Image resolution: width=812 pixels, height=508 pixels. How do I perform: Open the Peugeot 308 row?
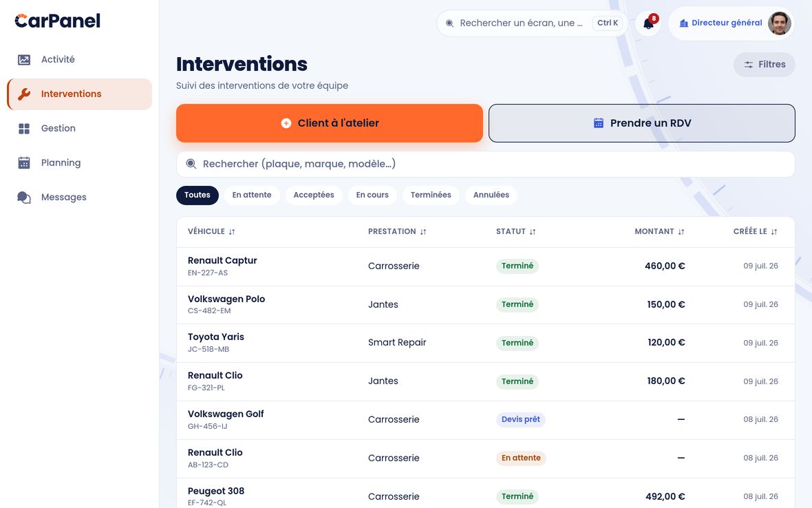pos(485,494)
